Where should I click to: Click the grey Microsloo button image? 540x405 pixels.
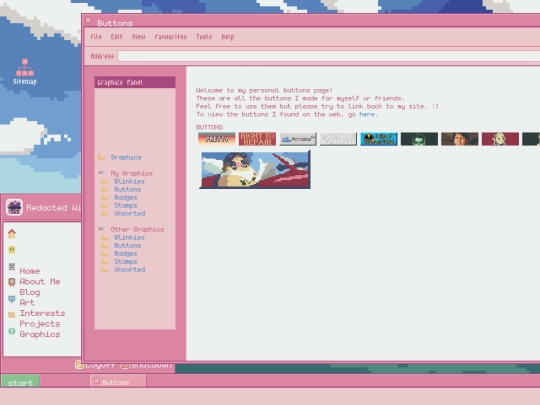pyautogui.click(x=298, y=139)
